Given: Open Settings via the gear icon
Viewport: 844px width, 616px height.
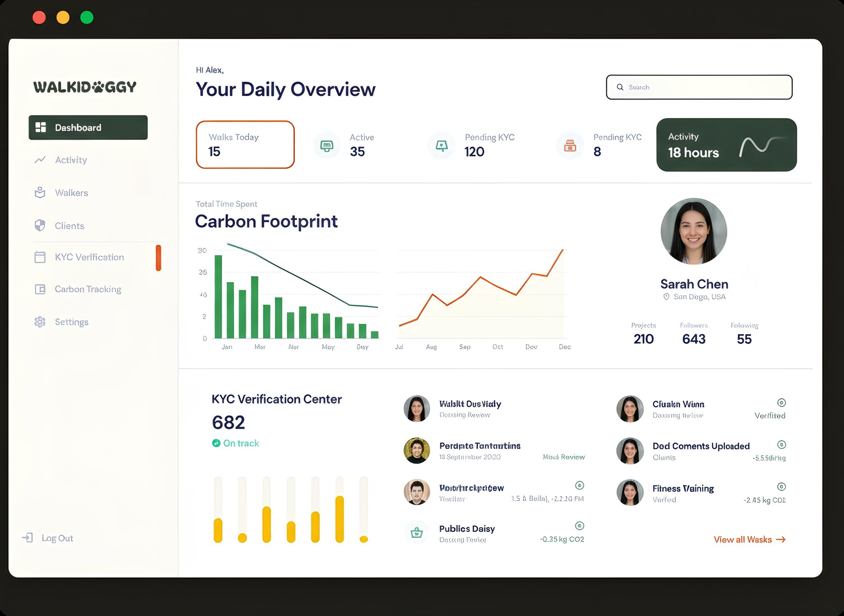Looking at the screenshot, I should tap(40, 322).
